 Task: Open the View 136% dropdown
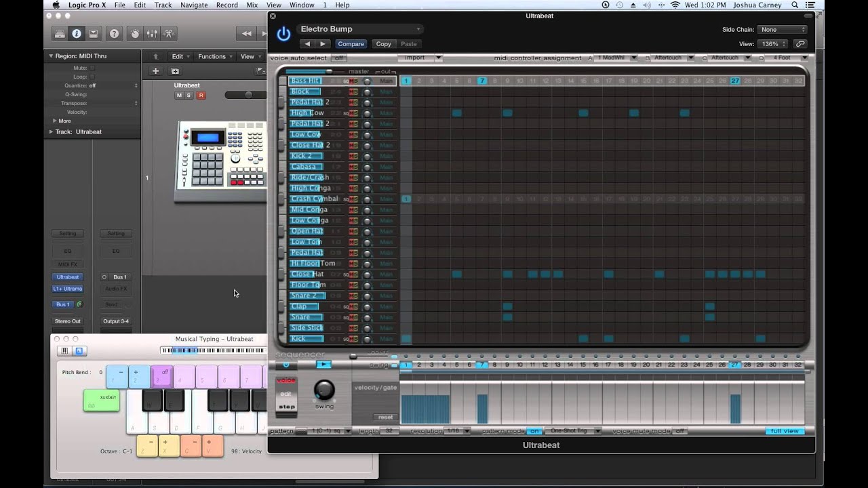point(773,44)
